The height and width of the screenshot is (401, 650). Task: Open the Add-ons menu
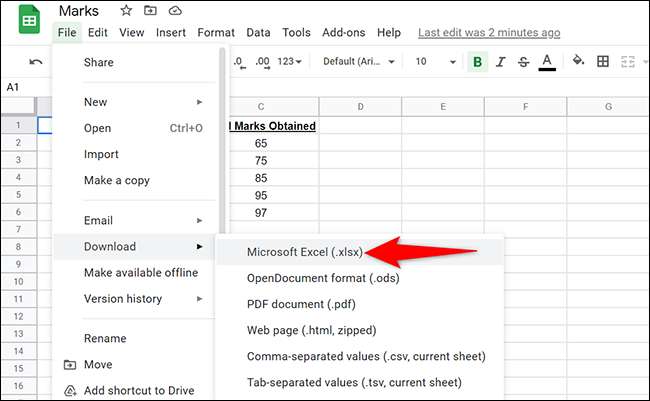coord(344,32)
